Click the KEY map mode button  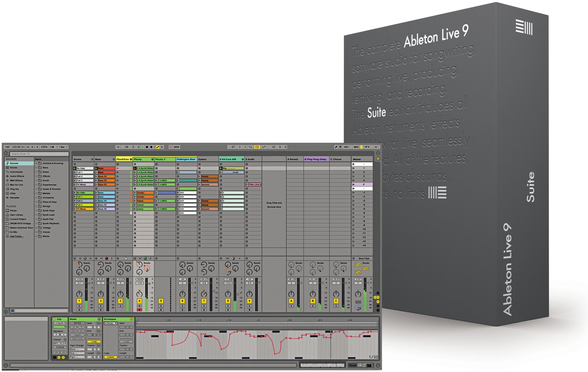tap(346, 147)
